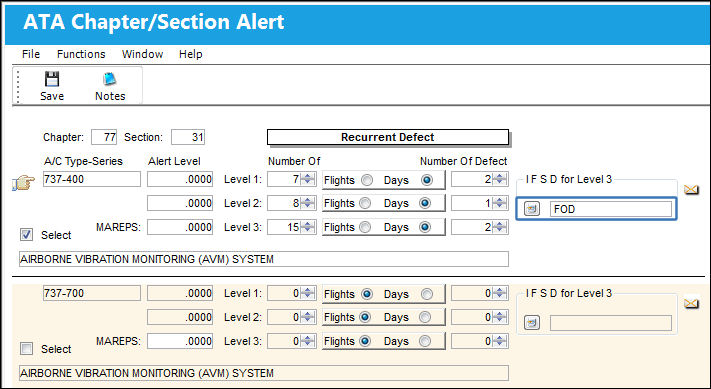Open IFSD lookup button for 737-700 record

[x=531, y=323]
